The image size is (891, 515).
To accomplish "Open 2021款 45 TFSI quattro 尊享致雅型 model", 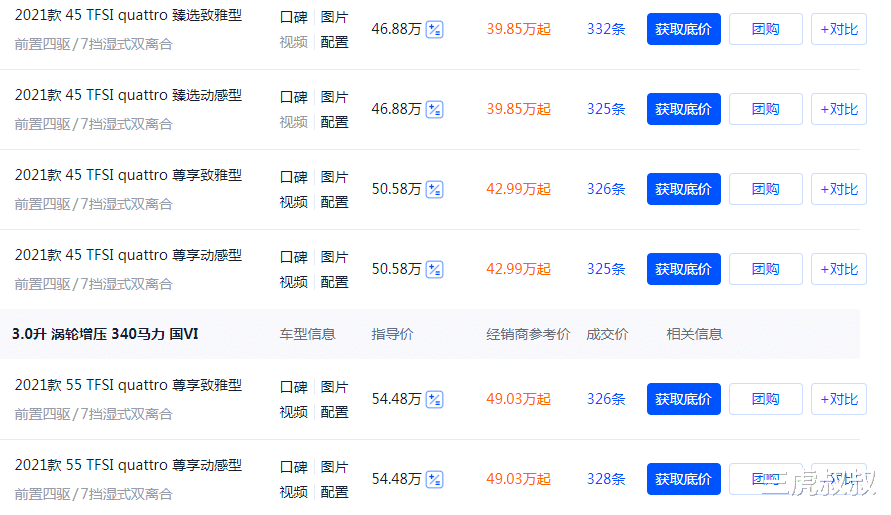I will click(128, 176).
